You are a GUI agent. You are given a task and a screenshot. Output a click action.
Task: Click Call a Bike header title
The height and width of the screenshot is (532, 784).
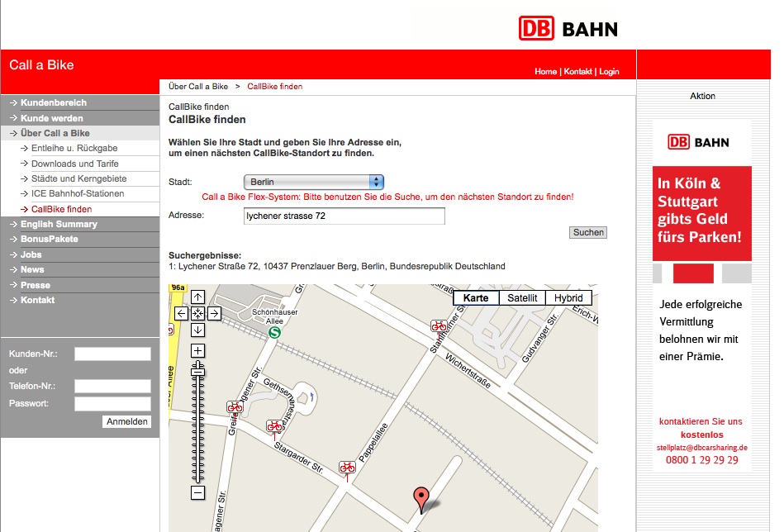coord(41,65)
